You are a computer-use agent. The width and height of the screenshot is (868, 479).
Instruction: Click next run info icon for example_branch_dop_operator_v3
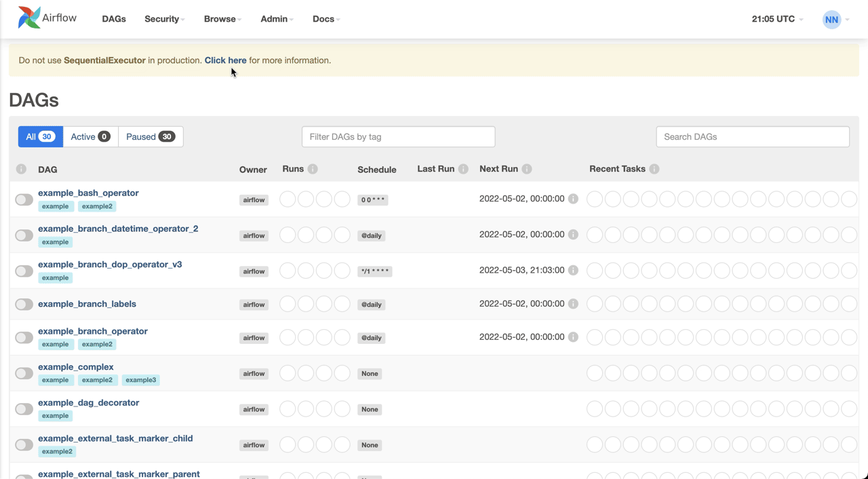click(573, 270)
